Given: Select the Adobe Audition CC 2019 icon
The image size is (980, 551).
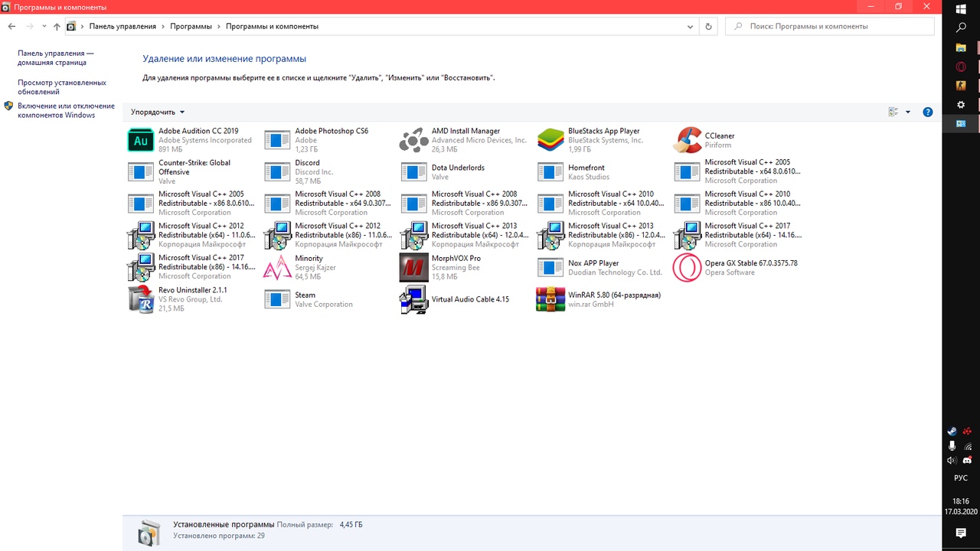Looking at the screenshot, I should [x=141, y=140].
